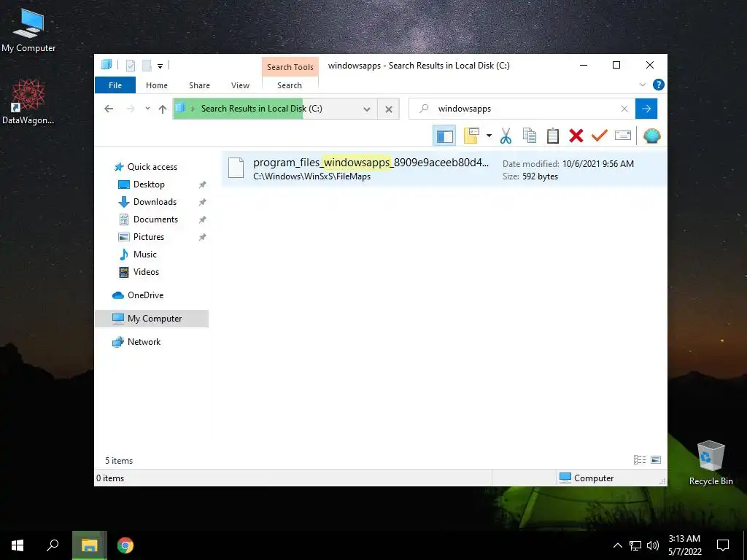Viewport: 747px width, 560px height.
Task: Click the blue Help question mark icon
Action: (659, 85)
